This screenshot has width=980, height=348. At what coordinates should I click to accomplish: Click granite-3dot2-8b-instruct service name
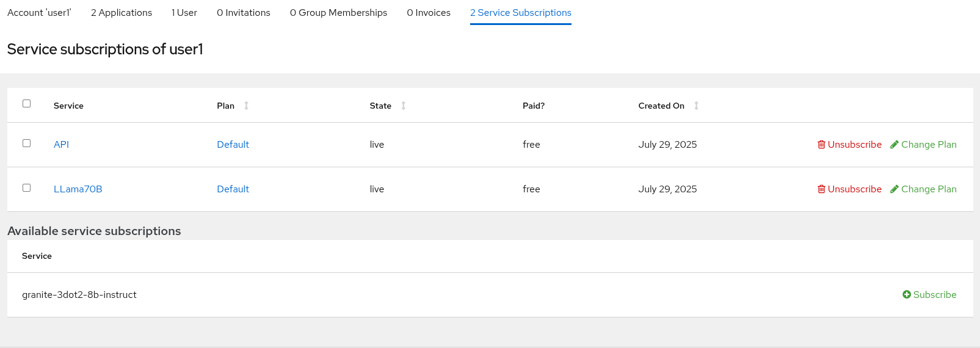(79, 295)
